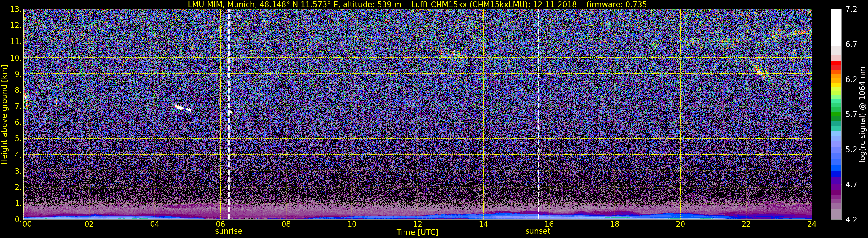Viewport: 868px width, 238px height.
Task: Click the white swatch at the colorbar top
Action: coord(836,27)
